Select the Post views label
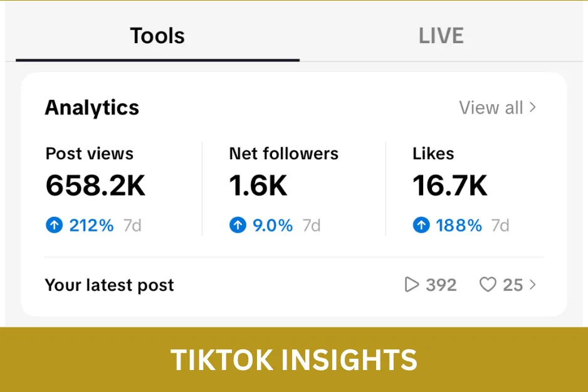The image size is (588, 392). tap(89, 154)
